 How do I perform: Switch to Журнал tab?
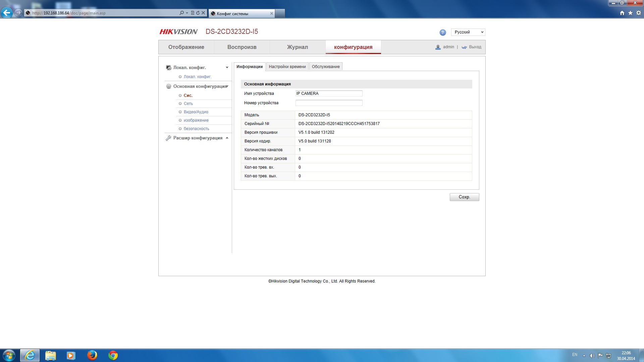(298, 47)
